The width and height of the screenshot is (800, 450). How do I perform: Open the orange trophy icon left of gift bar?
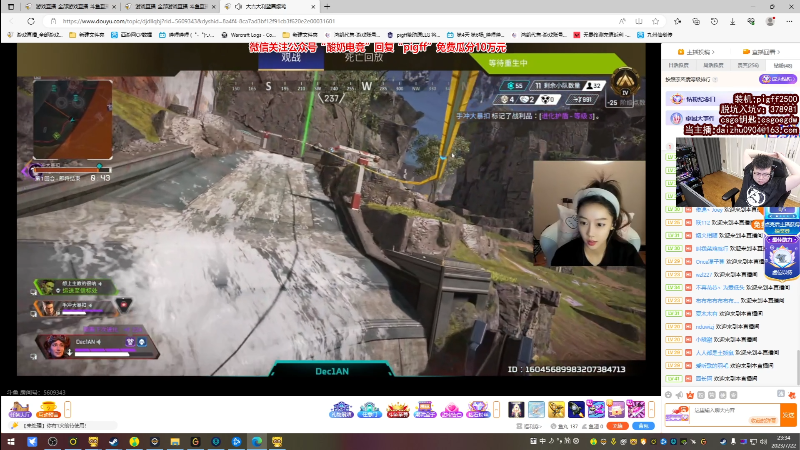coord(48,409)
